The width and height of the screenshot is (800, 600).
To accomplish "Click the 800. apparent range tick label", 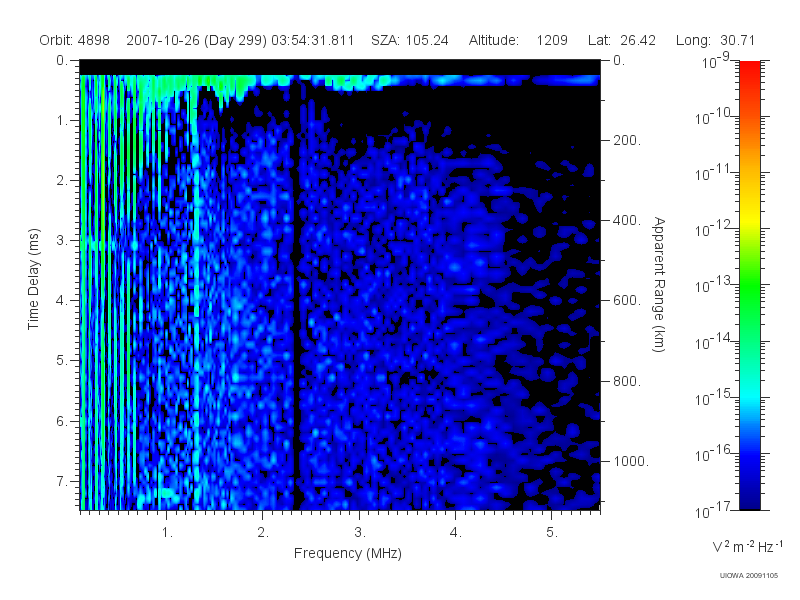I will click(x=627, y=381).
